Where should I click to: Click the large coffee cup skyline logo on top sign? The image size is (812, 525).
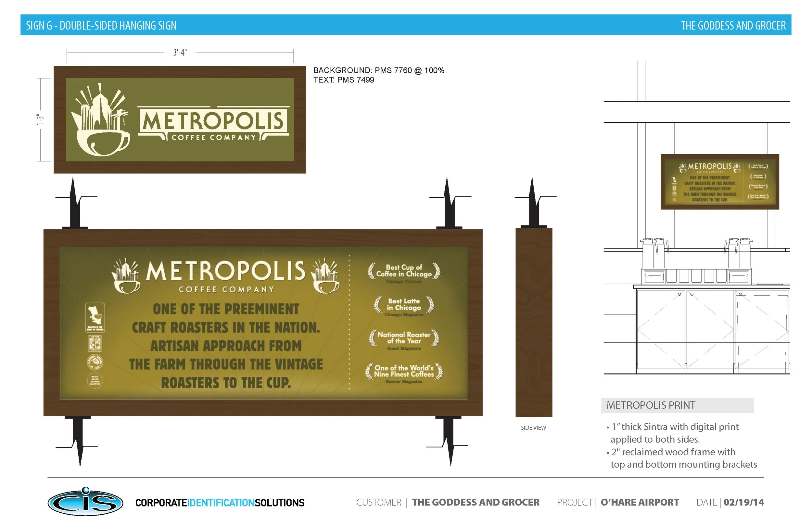point(101,120)
